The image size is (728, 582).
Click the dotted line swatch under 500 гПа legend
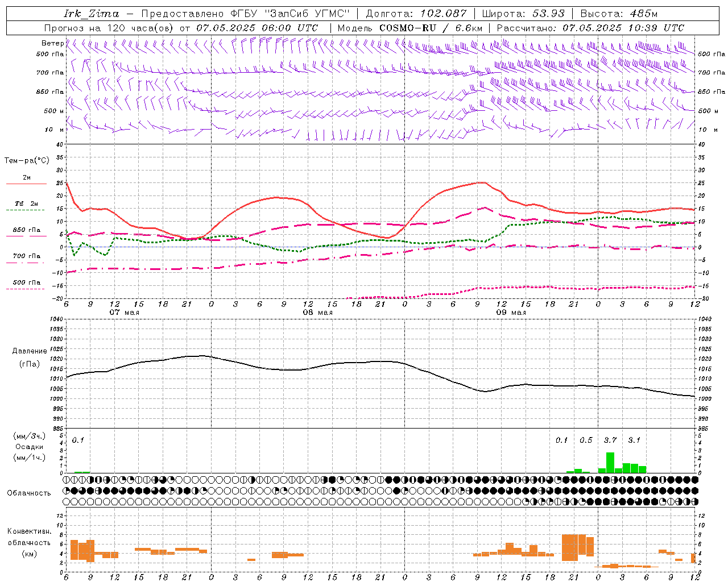26,289
